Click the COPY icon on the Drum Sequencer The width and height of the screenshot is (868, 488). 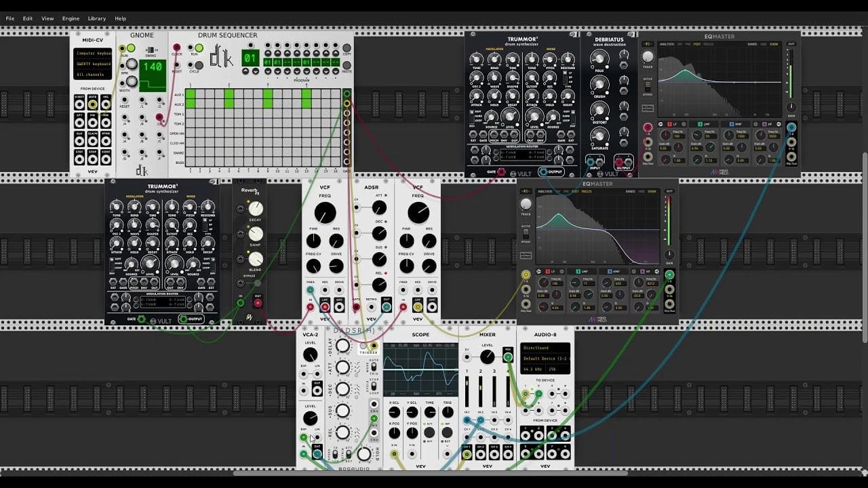tap(347, 47)
